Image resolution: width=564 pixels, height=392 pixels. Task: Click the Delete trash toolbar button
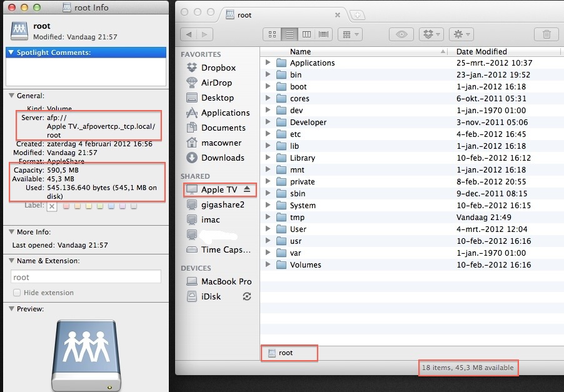click(x=546, y=34)
